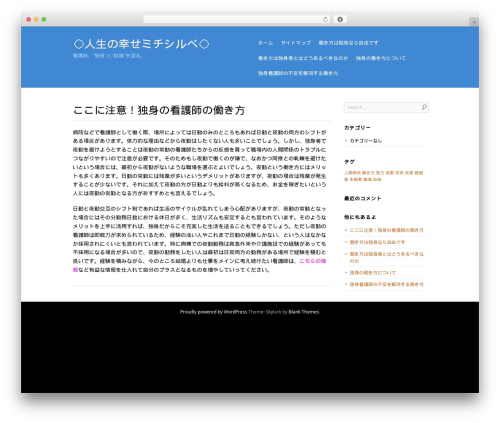This screenshot has width=500, height=423.
Task: Click the search magnifier icon in the sidebar
Action: 424,107
